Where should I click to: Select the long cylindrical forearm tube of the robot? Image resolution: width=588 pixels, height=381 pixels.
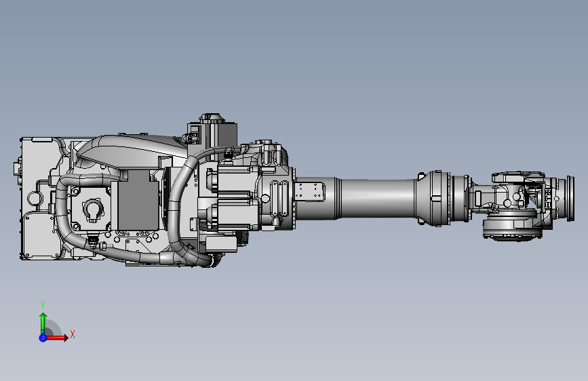pos(377,199)
